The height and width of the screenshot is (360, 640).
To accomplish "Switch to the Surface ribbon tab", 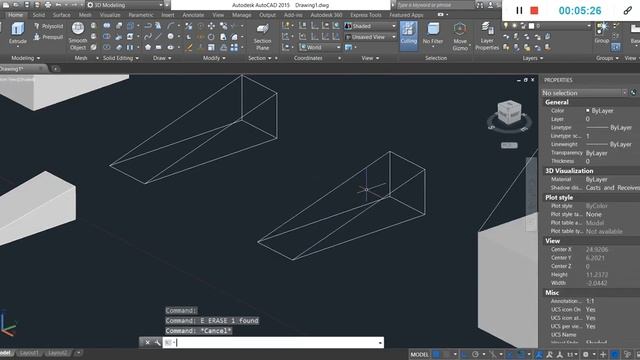I will click(x=62, y=15).
